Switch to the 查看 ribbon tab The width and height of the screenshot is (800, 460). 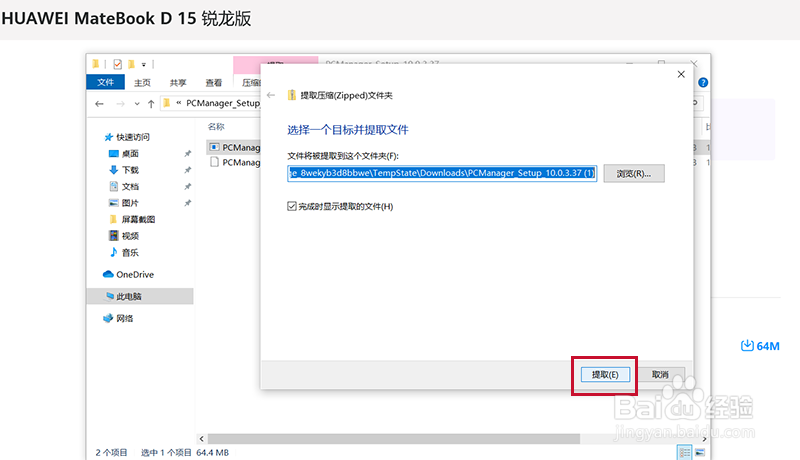(214, 83)
